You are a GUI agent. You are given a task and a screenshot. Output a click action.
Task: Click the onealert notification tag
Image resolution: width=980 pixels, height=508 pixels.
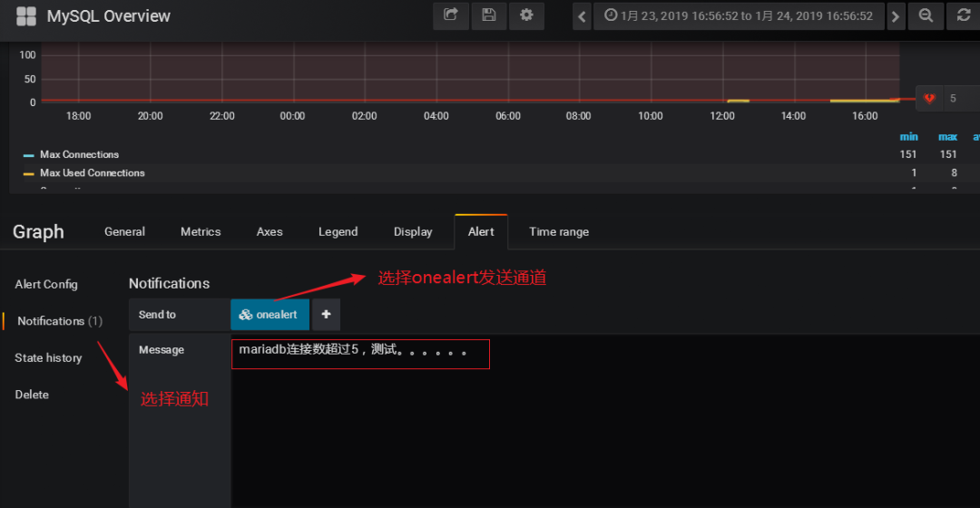coord(270,314)
